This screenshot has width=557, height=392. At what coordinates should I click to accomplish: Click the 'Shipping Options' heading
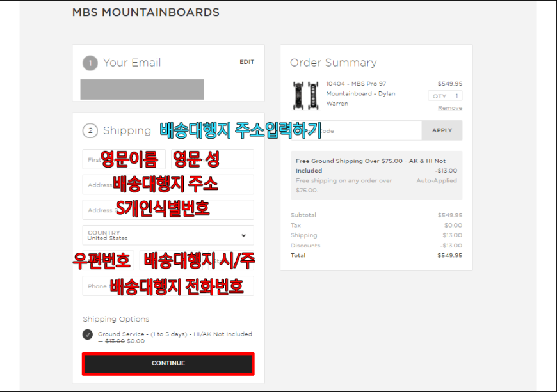click(x=116, y=319)
